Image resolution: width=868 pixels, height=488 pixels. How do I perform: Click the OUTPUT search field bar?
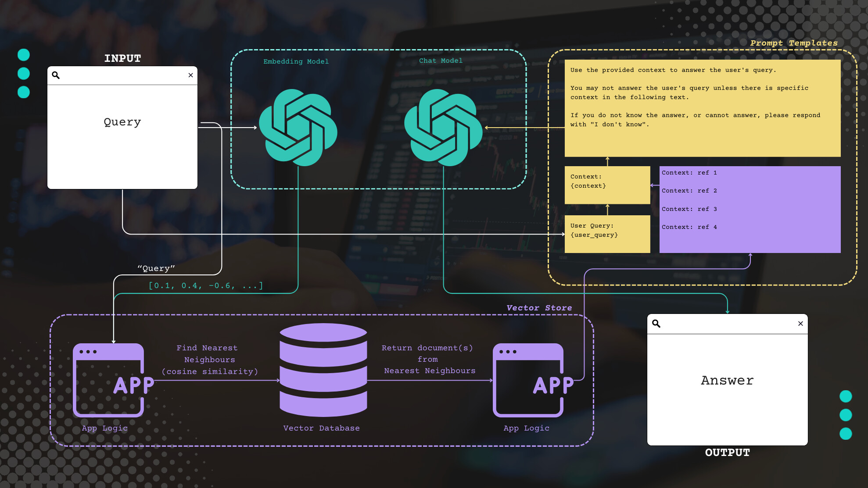727,324
